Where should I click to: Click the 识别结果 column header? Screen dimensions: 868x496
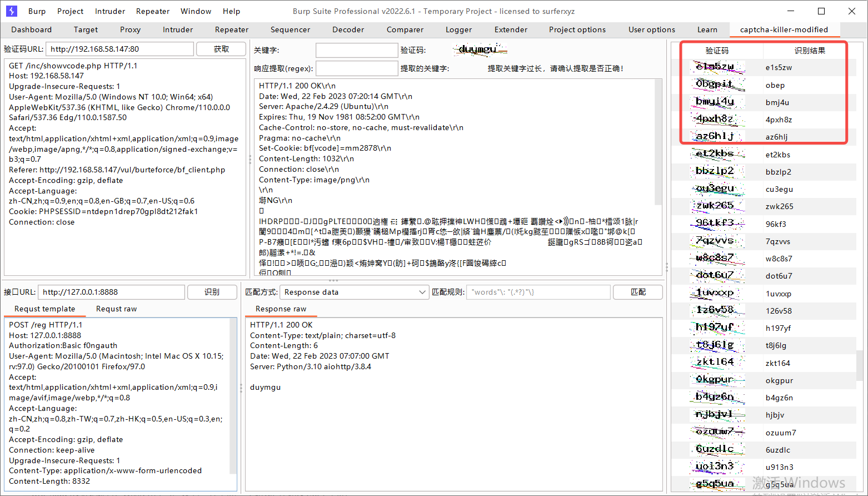[x=810, y=51]
